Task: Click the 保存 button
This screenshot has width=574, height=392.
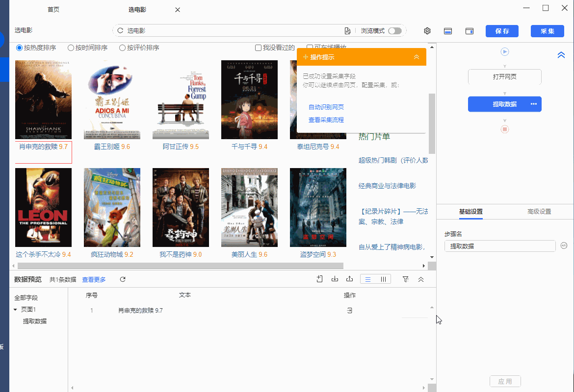Action: pyautogui.click(x=502, y=31)
